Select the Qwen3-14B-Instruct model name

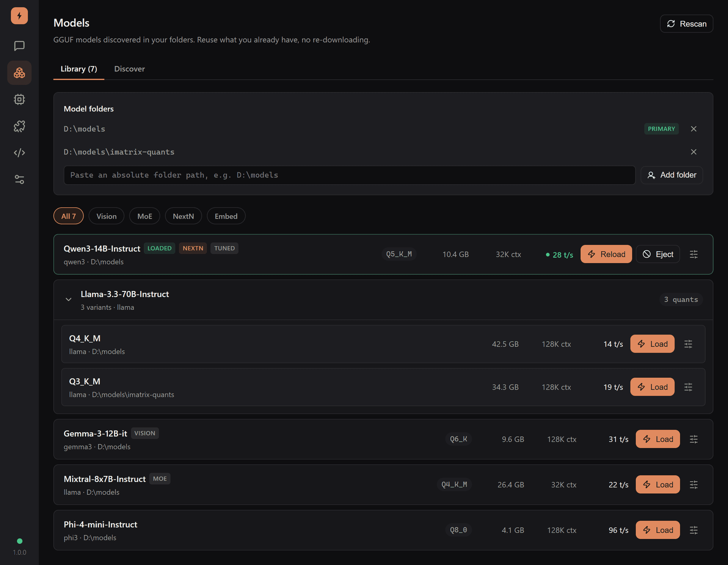point(102,249)
